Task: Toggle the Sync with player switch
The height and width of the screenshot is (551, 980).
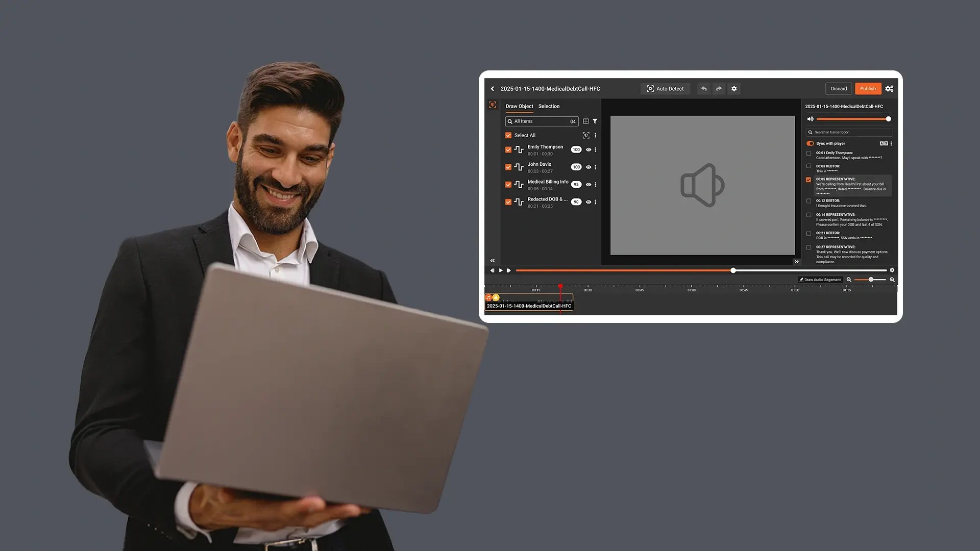Action: [810, 143]
